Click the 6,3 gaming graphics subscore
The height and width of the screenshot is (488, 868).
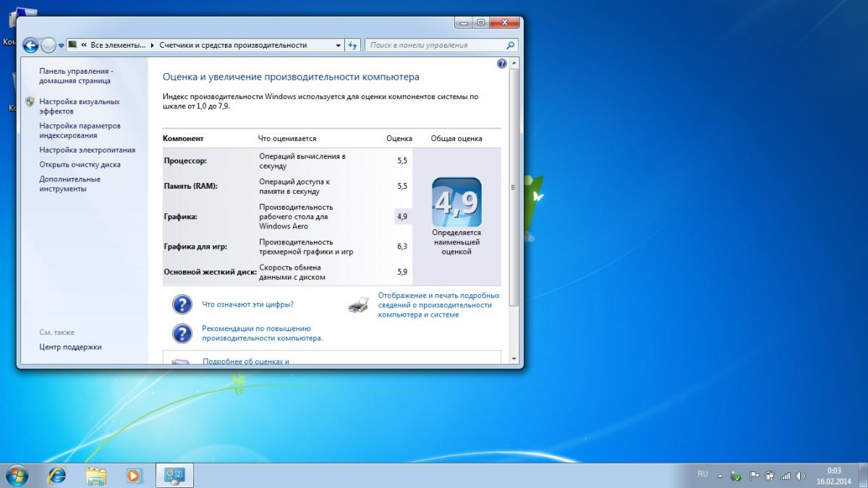tap(403, 247)
